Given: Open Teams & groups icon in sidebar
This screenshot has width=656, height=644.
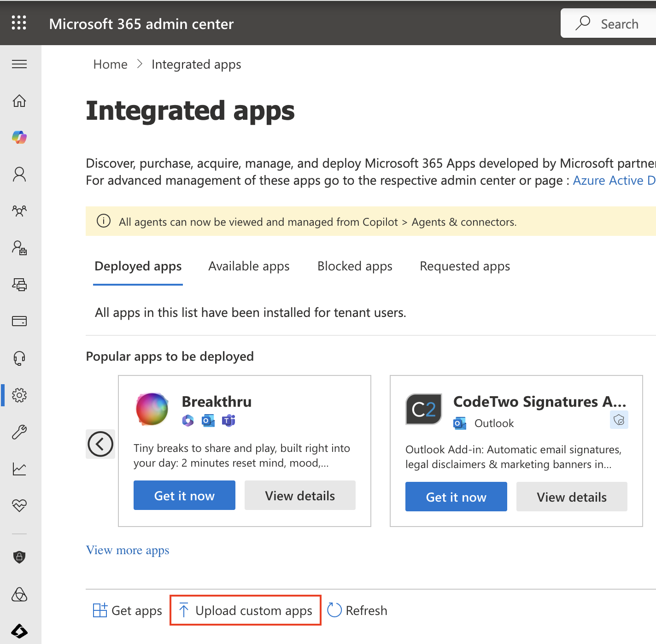Looking at the screenshot, I should (19, 211).
